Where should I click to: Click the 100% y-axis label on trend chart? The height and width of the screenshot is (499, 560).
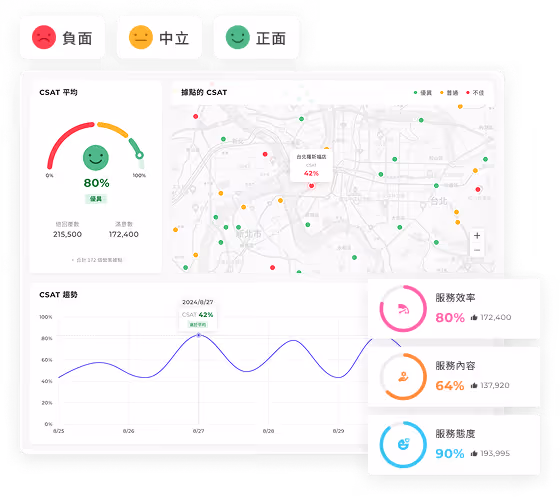click(x=46, y=317)
